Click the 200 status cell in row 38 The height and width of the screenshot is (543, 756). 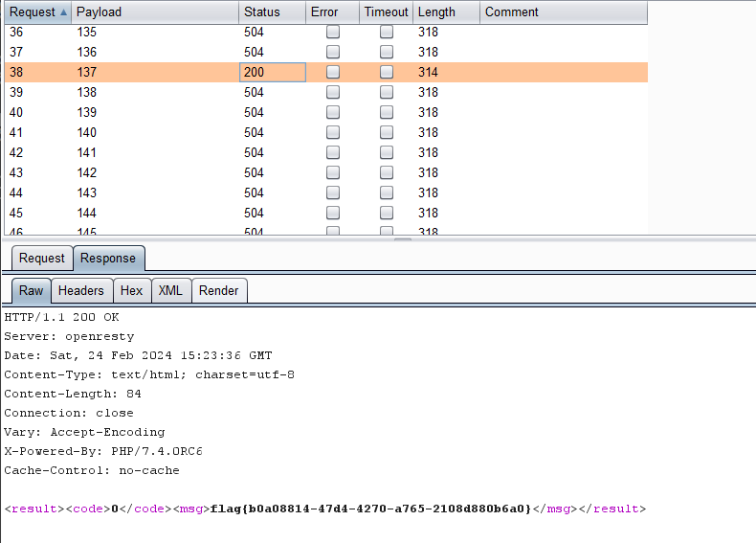(272, 72)
